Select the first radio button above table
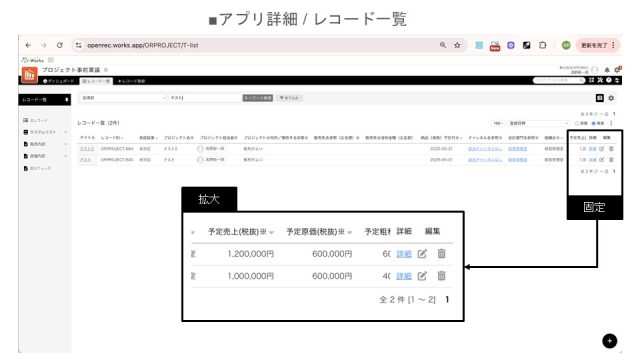This screenshot has width=640, height=360. point(577,123)
